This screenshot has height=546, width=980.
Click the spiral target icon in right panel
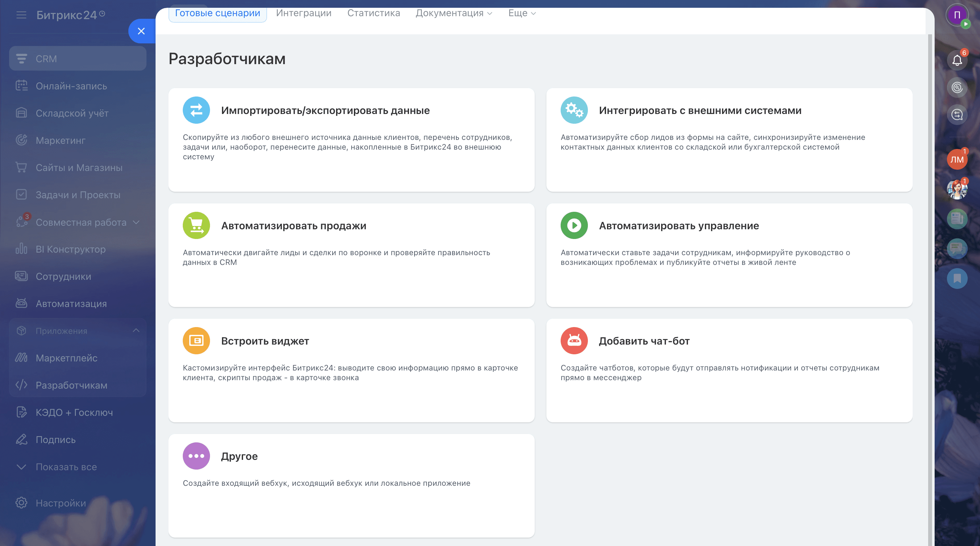pyautogui.click(x=957, y=87)
